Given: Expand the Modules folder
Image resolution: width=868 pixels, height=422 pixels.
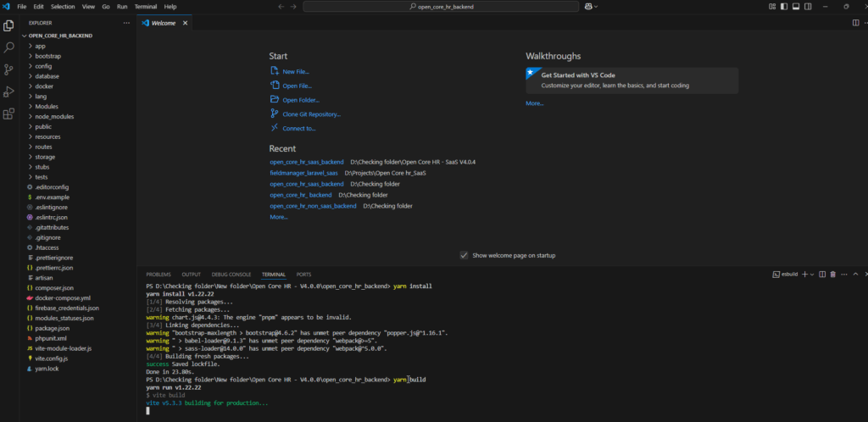Looking at the screenshot, I should pyautogui.click(x=47, y=106).
